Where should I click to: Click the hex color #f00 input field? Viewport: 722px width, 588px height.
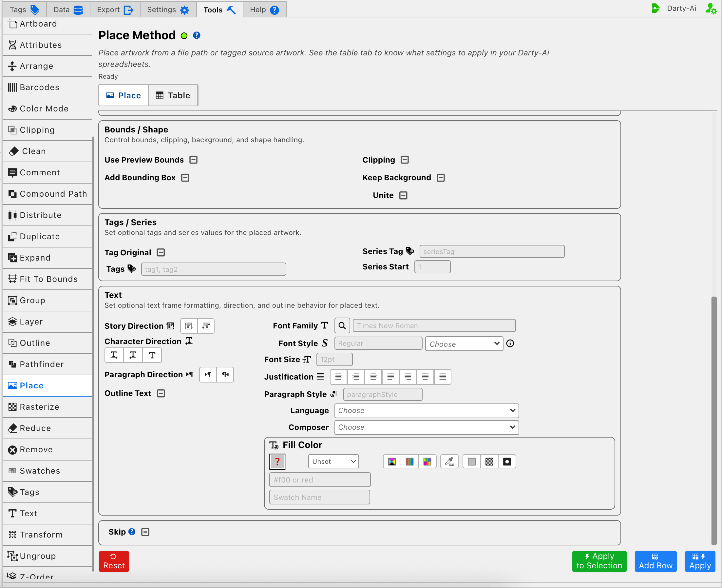tap(320, 480)
